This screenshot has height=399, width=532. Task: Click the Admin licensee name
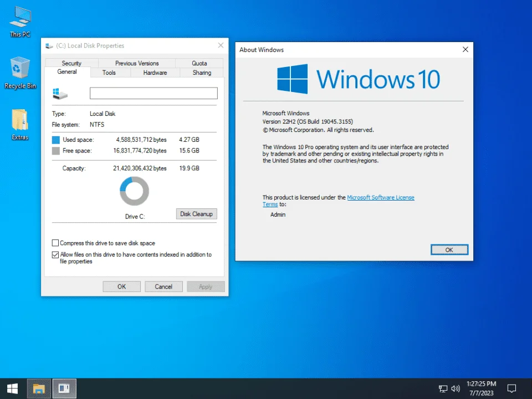pos(278,215)
